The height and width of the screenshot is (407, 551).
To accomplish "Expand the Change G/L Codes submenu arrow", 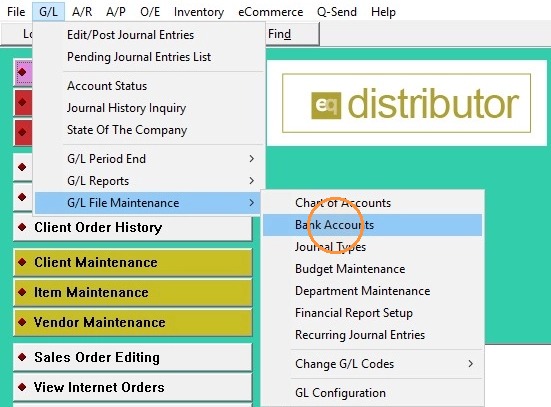I will 471,364.
